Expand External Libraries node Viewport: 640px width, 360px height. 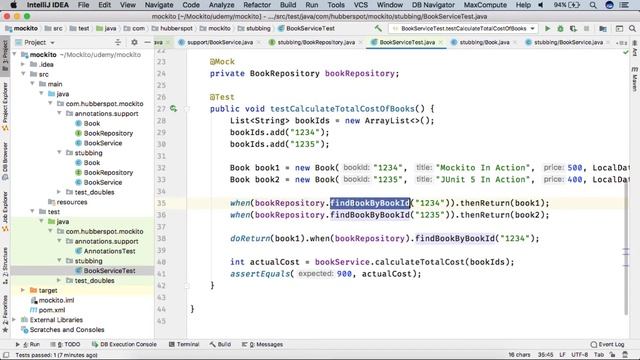click(15, 320)
